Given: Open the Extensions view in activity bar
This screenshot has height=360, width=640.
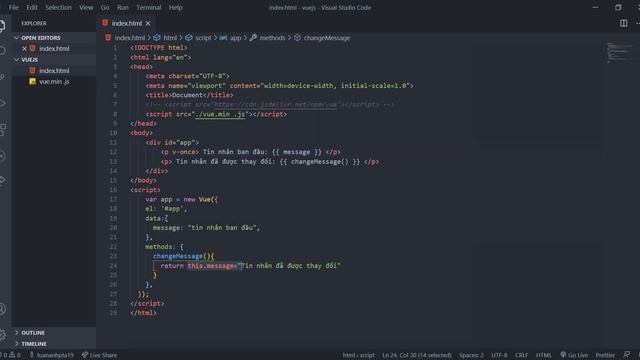Looking at the screenshot, I should coord(2,130).
